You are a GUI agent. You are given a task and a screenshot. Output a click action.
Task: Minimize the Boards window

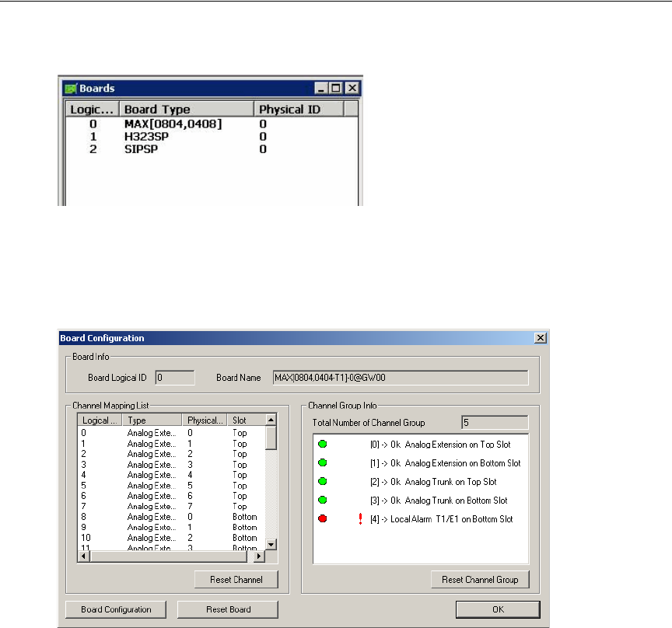[321, 89]
